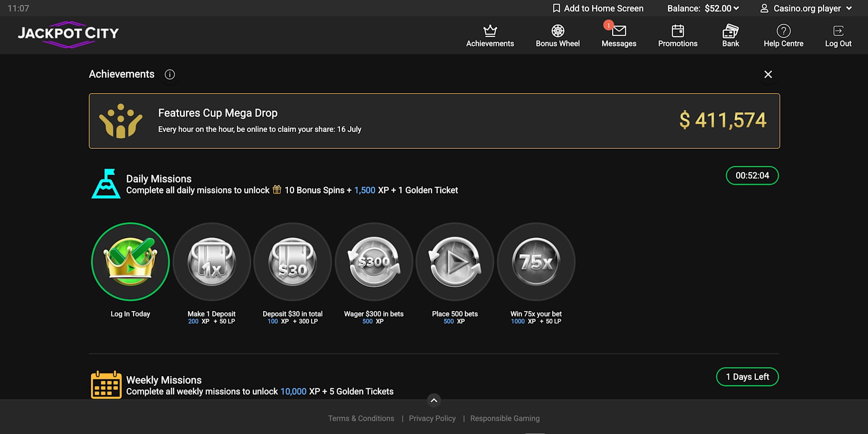Open the Terms & Conditions link
This screenshot has height=434, width=868.
pyautogui.click(x=361, y=418)
